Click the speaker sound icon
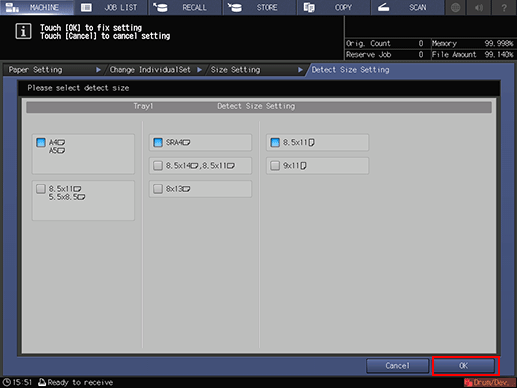This screenshot has width=517, height=388. pos(479,7)
